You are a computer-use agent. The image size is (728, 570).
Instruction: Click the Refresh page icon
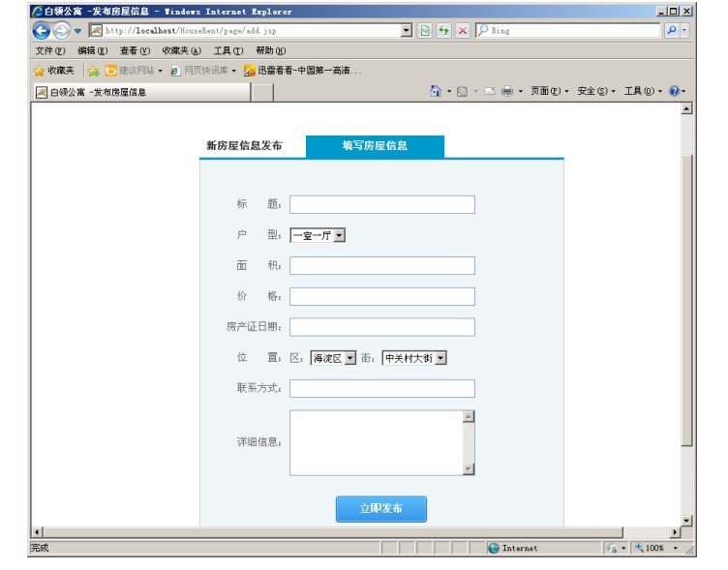click(443, 31)
